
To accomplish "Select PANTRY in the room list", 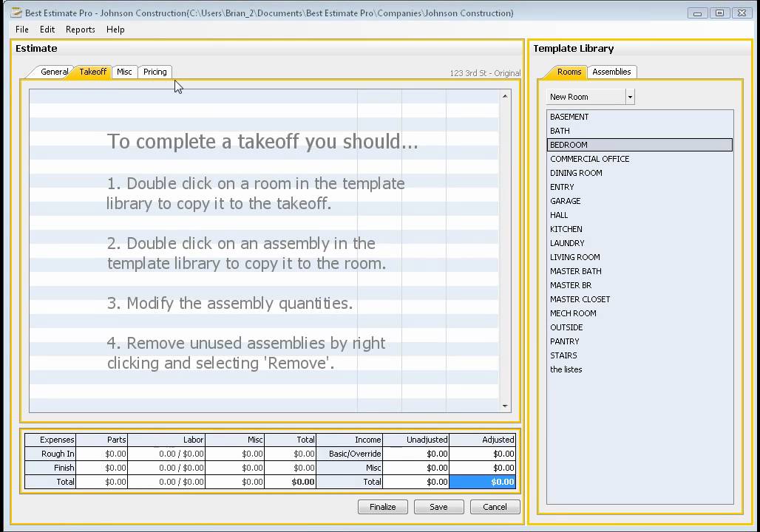I will click(x=639, y=341).
